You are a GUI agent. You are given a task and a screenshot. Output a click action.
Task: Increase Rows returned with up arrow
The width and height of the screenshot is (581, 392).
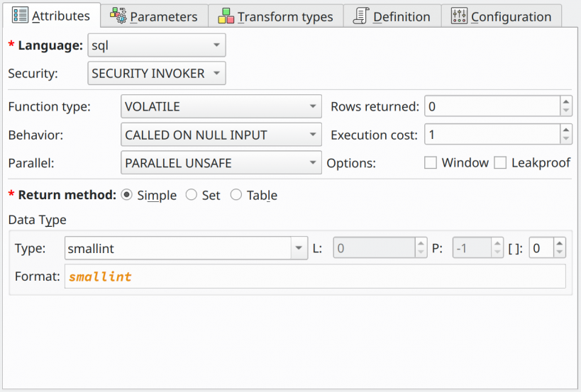[x=566, y=101]
